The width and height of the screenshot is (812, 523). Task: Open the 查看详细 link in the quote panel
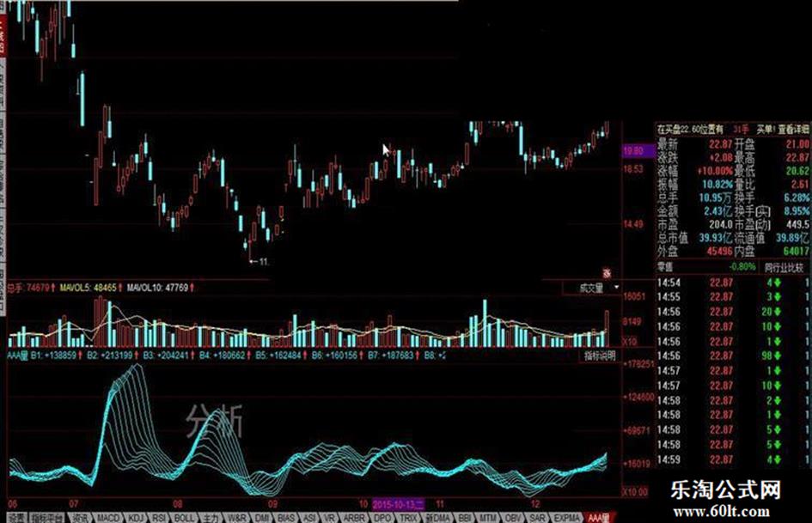792,129
